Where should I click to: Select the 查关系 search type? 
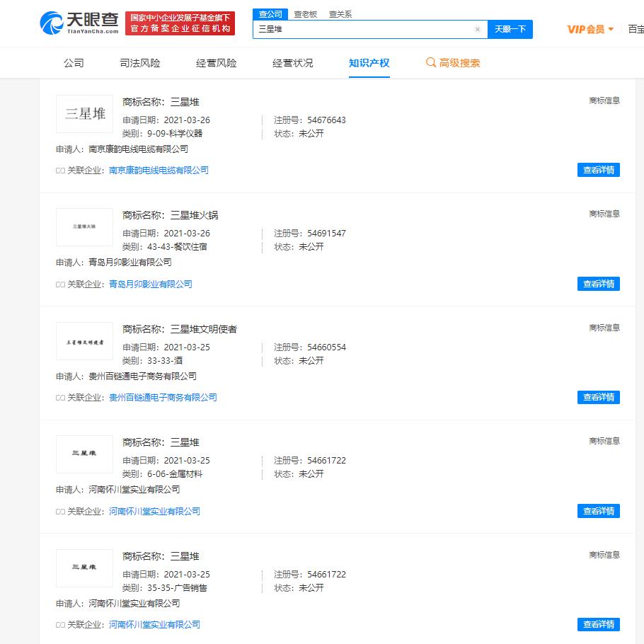[x=340, y=13]
